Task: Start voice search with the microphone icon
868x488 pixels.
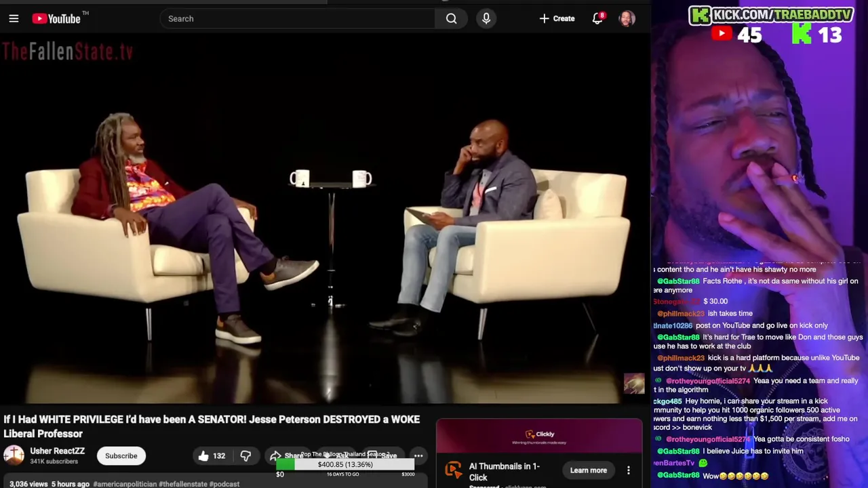Action: coord(486,18)
